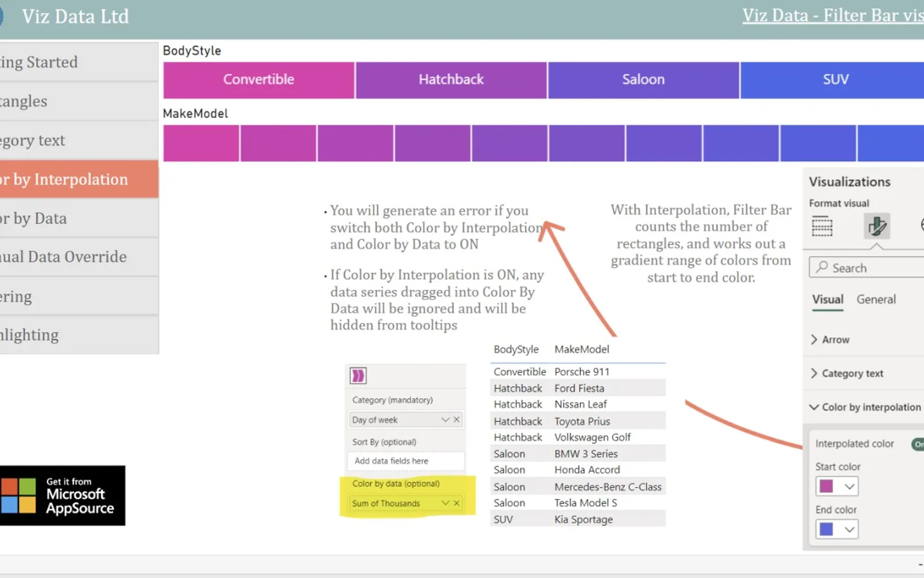Filter by SUV body style
Image resolution: width=924 pixels, height=578 pixels.
pos(833,80)
